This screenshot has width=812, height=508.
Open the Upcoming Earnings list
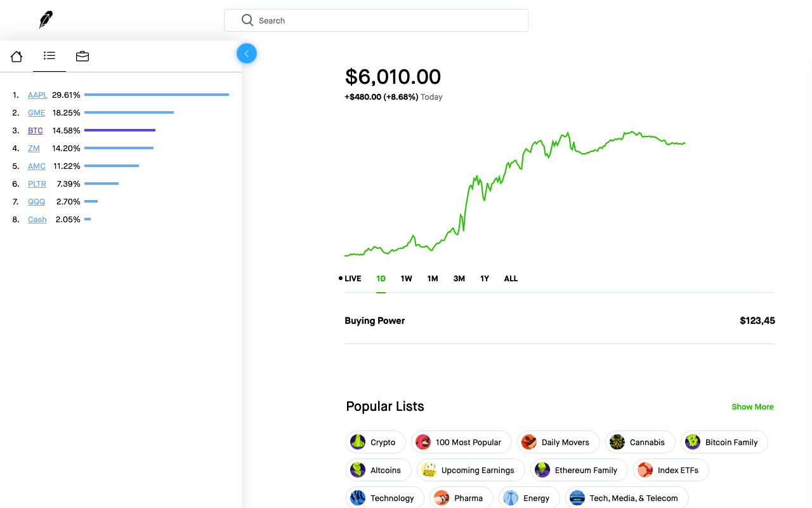[471, 470]
